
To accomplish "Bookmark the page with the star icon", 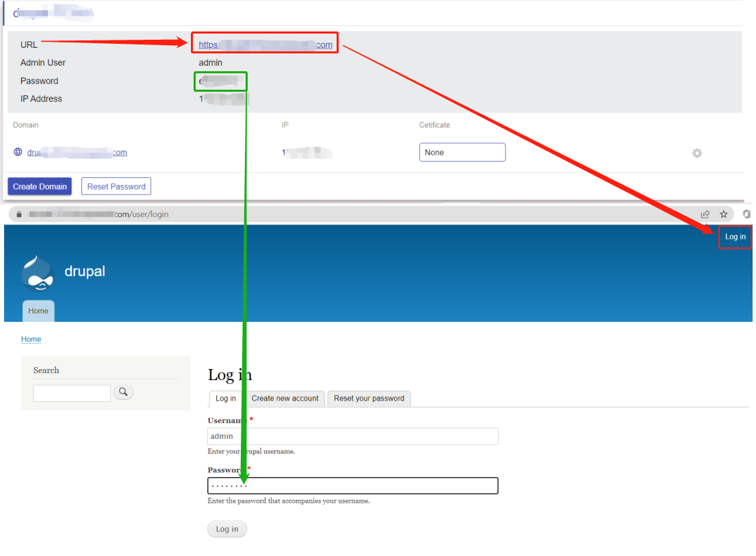I will point(724,214).
